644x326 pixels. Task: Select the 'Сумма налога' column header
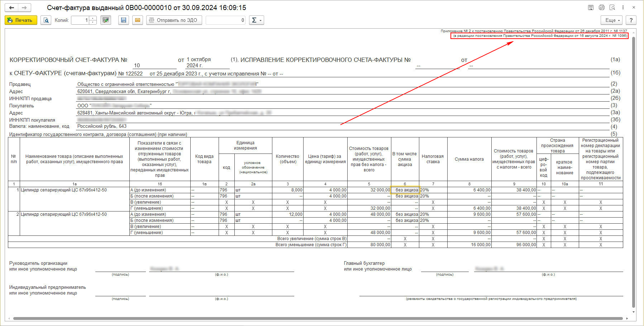tap(469, 159)
